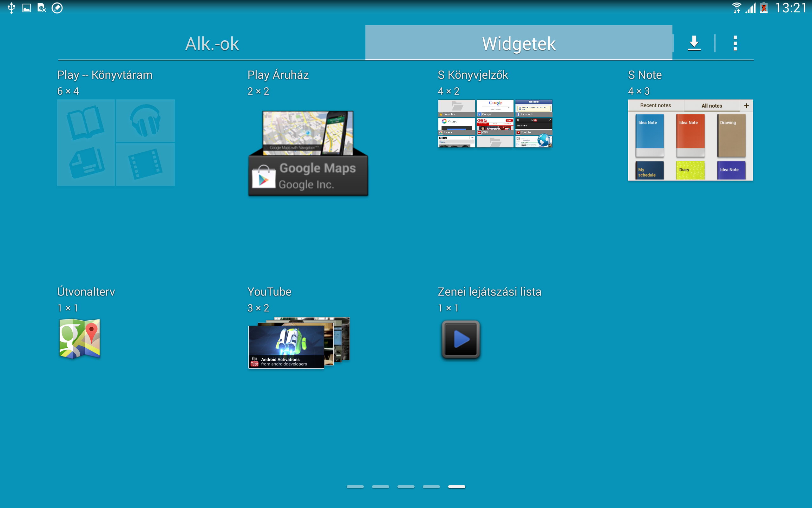Tap the 'Útvonalterv' label
The height and width of the screenshot is (508, 812).
(x=86, y=291)
